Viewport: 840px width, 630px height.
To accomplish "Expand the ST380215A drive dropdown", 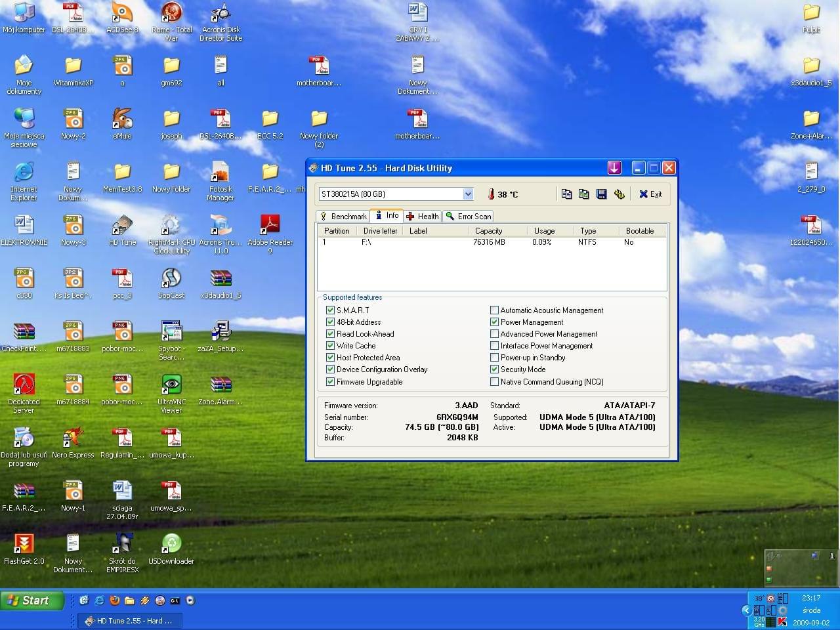I will 468,194.
